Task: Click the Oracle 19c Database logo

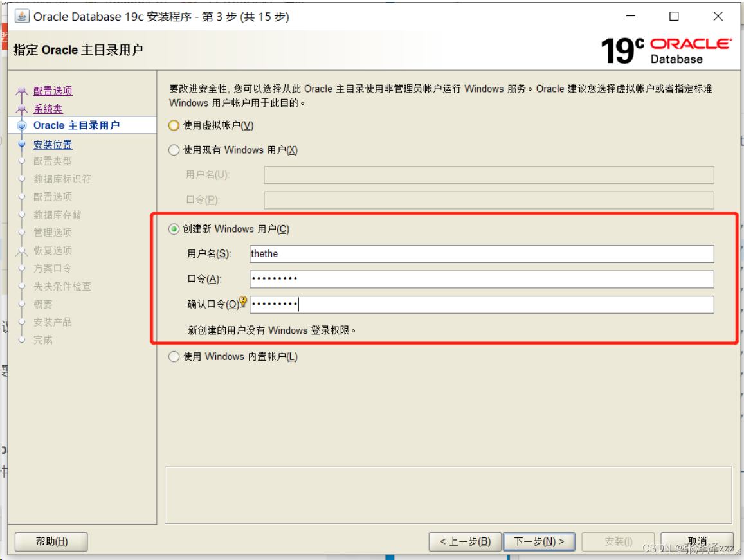Action: coord(666,51)
